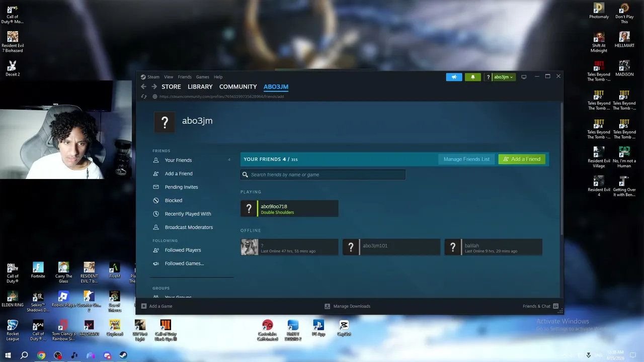This screenshot has width=644, height=362.
Task: Select the Resident Evil Village desktop shortcut
Action: click(599, 157)
